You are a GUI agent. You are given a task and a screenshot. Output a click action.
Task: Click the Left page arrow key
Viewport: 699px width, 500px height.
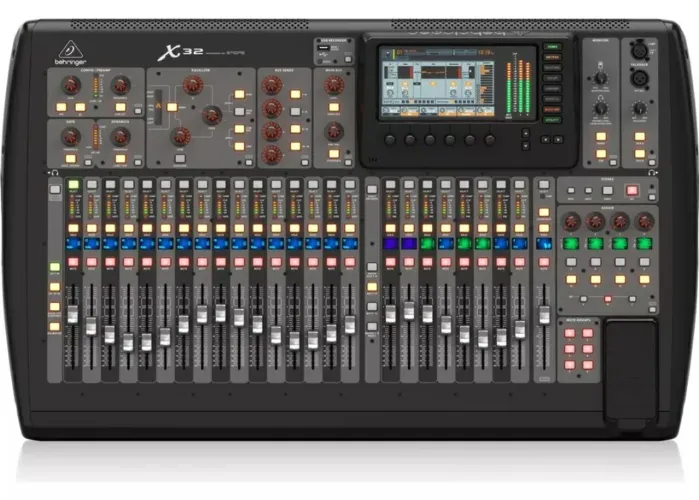(x=545, y=139)
